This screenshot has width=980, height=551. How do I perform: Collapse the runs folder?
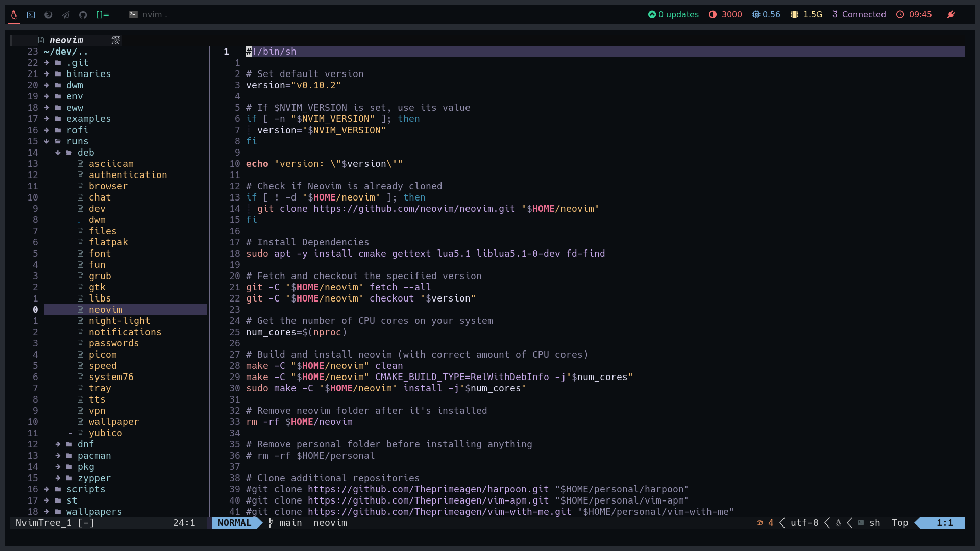coord(77,141)
